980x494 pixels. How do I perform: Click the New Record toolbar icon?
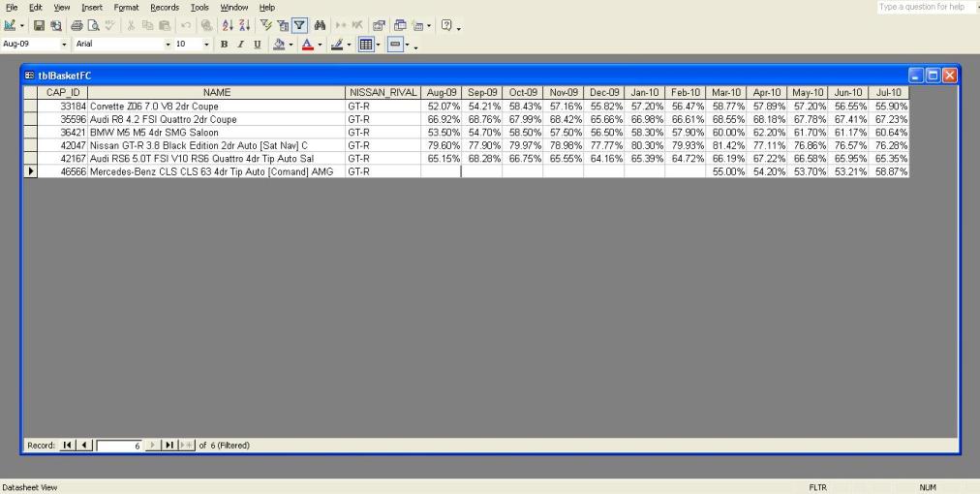click(341, 25)
